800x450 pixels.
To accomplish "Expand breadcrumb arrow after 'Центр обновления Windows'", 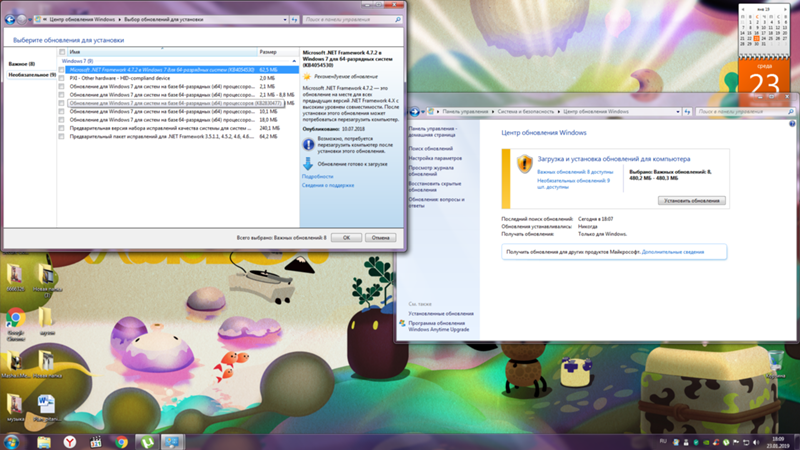I will tap(120, 19).
